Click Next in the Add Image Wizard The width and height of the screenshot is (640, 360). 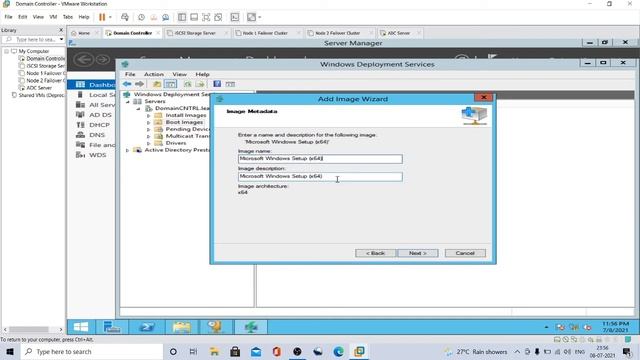coord(418,253)
